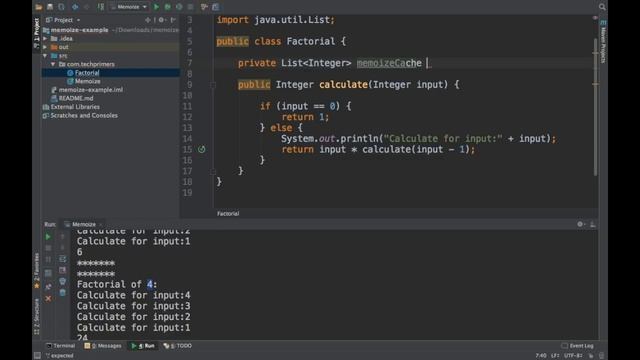Hide the Run tool window
Screen dimensions: 640x360
coord(593,224)
